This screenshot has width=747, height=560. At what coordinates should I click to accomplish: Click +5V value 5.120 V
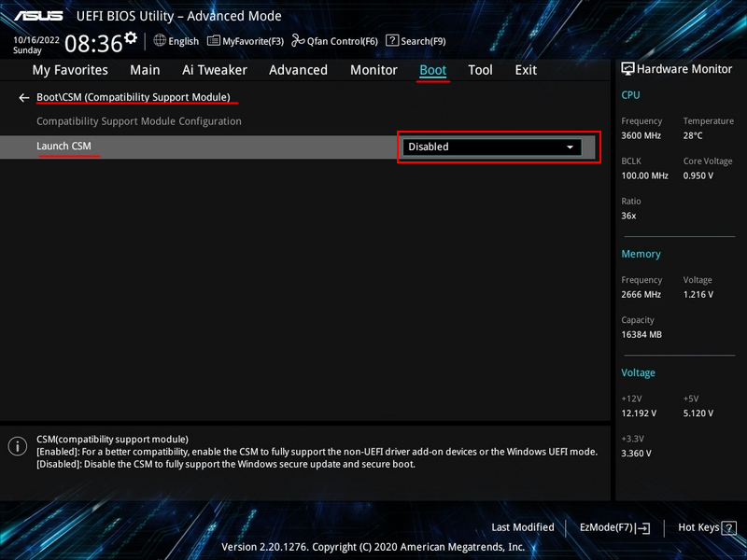(x=698, y=413)
